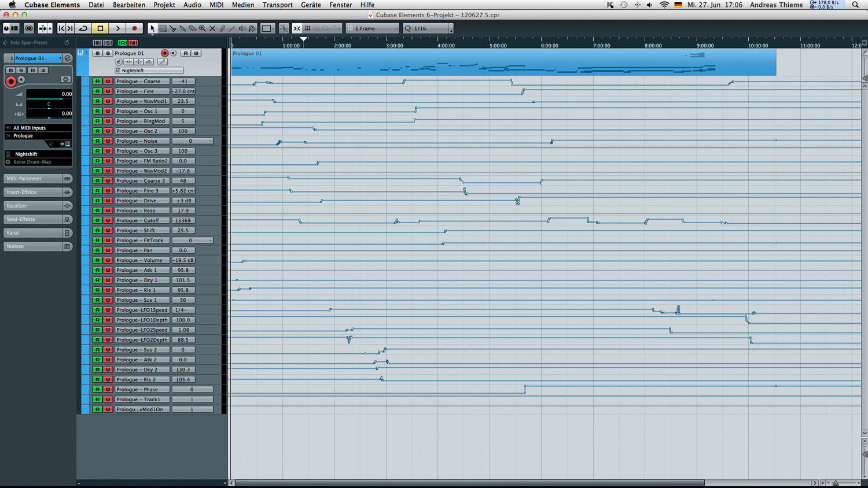The image size is (868, 488).
Task: Open the Projekt menu
Action: click(x=164, y=5)
